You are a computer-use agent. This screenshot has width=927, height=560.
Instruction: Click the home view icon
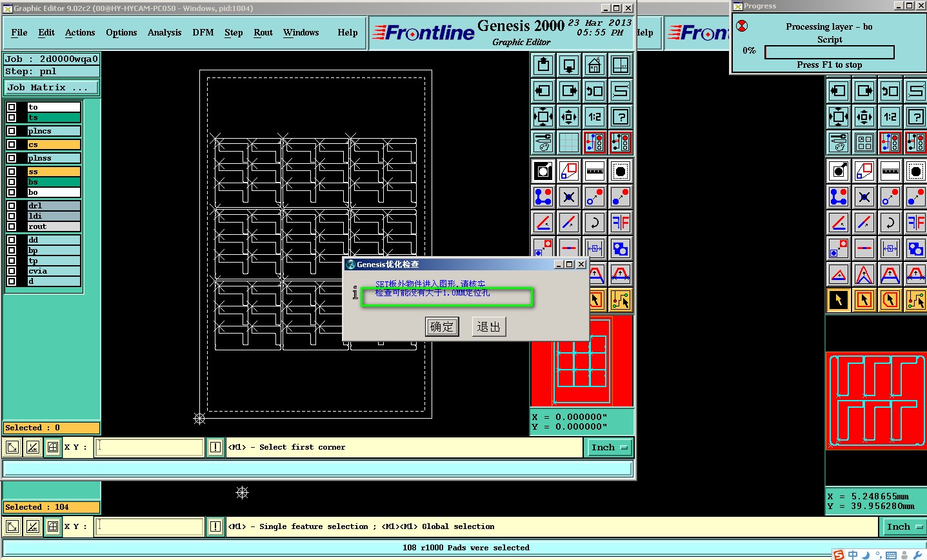[595, 65]
